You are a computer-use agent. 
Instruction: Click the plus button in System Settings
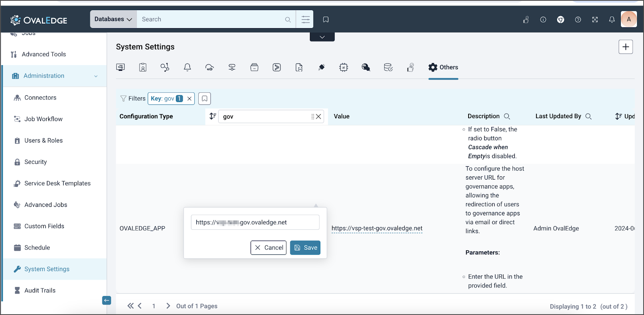point(626,47)
